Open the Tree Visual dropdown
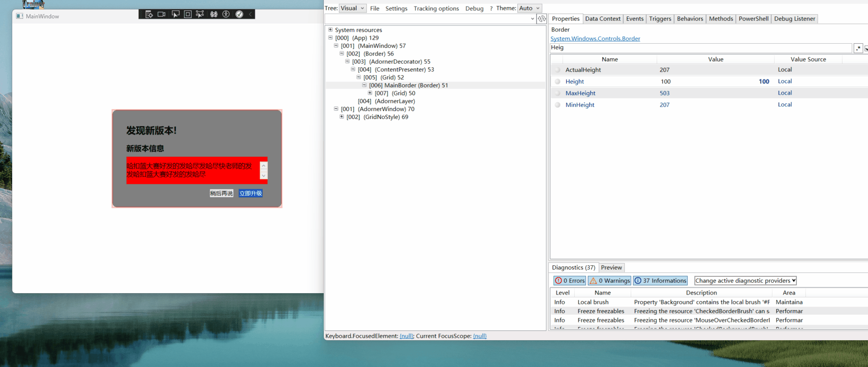The height and width of the screenshot is (367, 868). click(352, 8)
